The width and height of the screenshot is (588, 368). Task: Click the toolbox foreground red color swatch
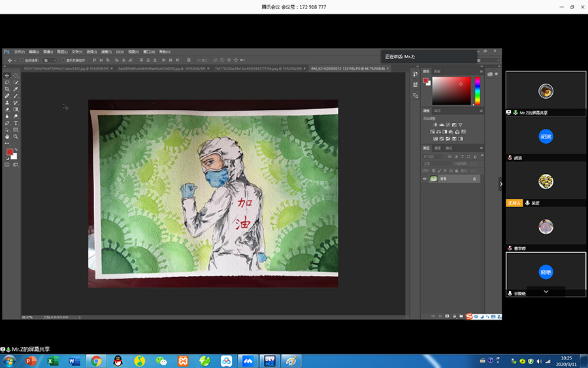click(10, 152)
